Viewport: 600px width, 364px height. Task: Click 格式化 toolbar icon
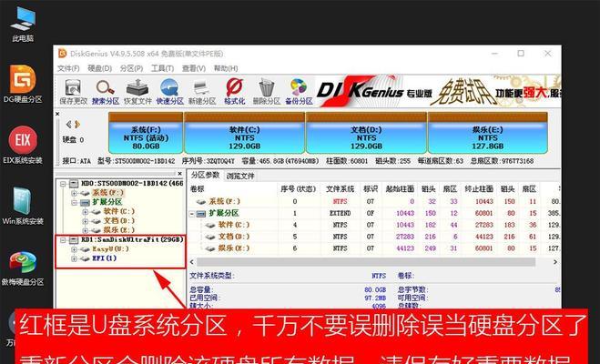pyautogui.click(x=234, y=92)
